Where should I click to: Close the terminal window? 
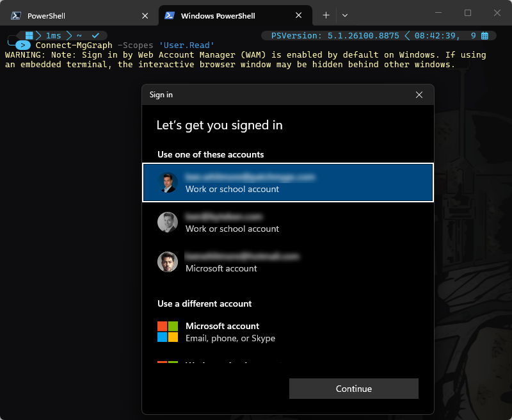[497, 13]
